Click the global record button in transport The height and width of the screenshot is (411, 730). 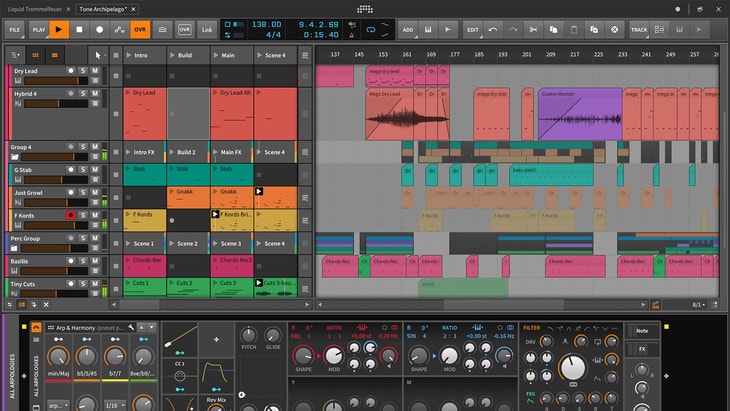coord(99,29)
